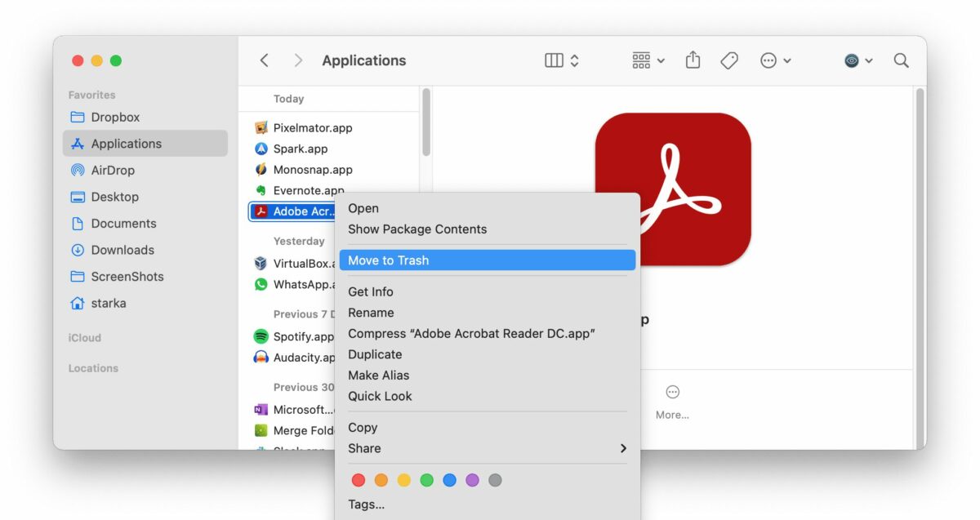Image resolution: width=980 pixels, height=520 pixels.
Task: Select the Microsoft OneNote app icon
Action: [x=261, y=410]
